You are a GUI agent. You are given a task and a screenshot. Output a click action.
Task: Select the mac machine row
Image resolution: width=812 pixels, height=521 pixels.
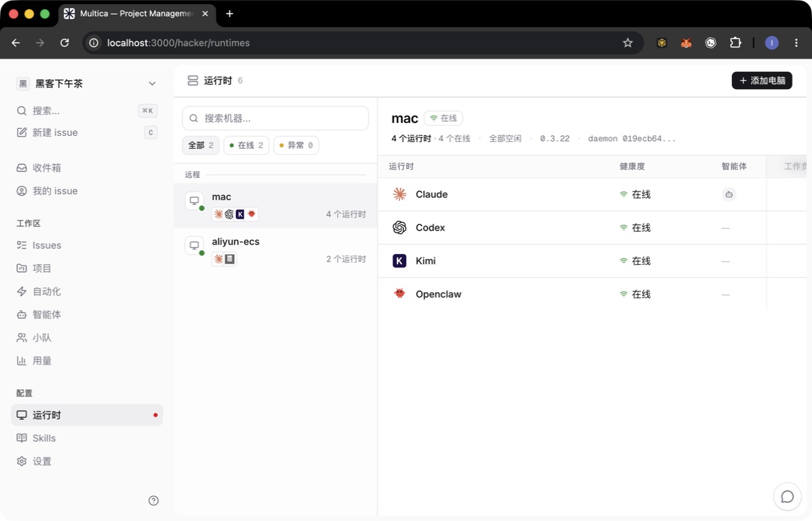tap(275, 205)
